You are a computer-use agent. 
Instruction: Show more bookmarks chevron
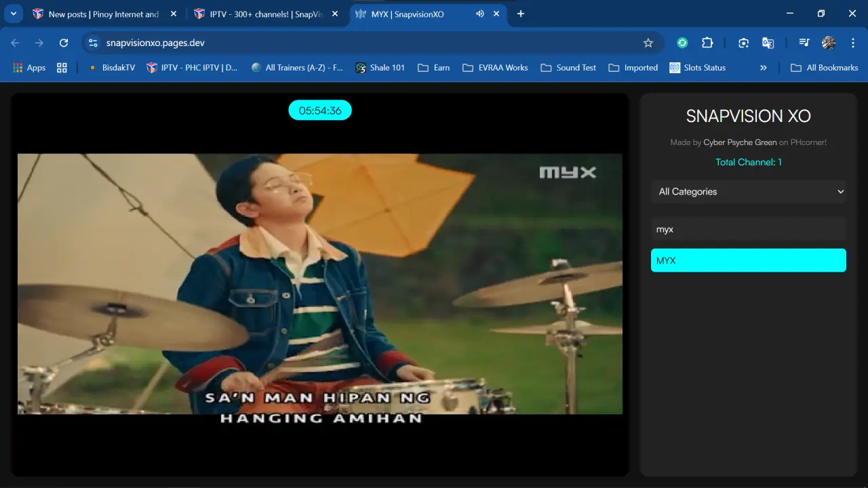pyautogui.click(x=764, y=68)
